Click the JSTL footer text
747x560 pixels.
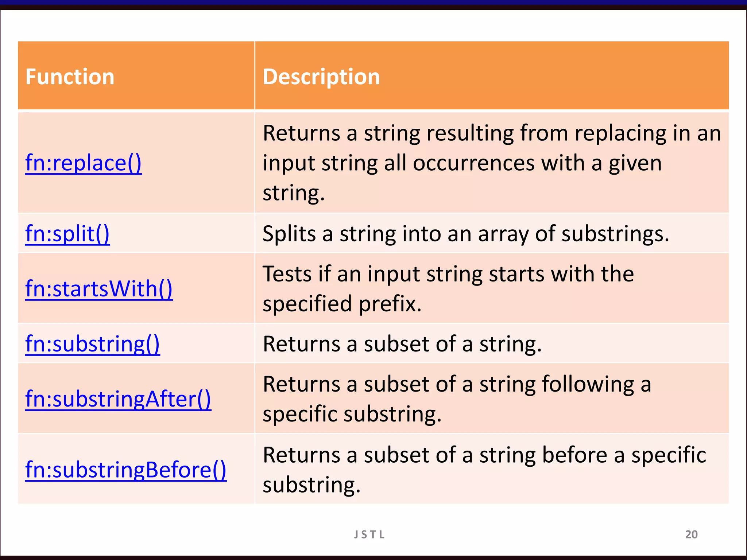pyautogui.click(x=369, y=534)
